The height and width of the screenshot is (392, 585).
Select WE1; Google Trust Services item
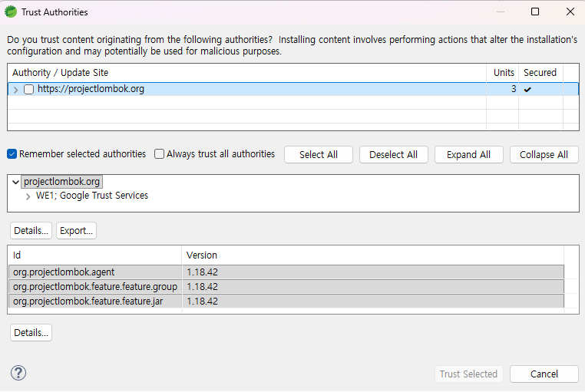[92, 196]
